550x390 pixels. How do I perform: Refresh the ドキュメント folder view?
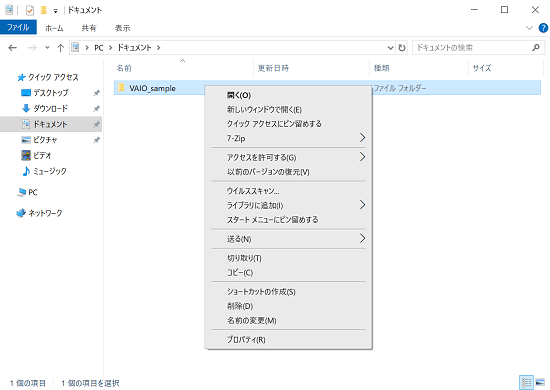tap(402, 48)
